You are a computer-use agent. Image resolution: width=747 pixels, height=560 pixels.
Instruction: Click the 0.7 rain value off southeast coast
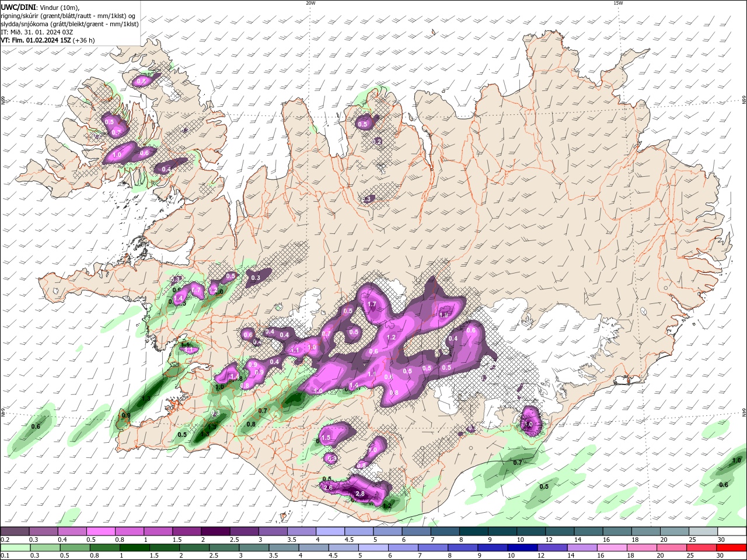click(518, 463)
